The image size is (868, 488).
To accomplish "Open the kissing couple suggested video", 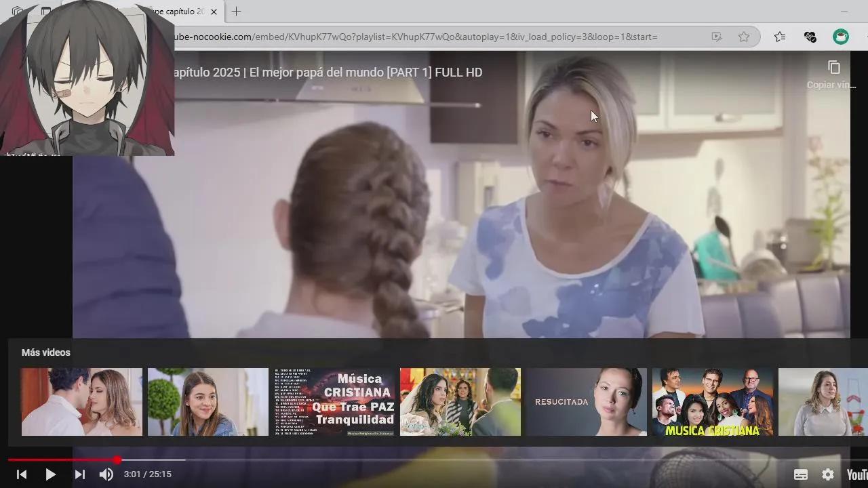I will pos(82,402).
